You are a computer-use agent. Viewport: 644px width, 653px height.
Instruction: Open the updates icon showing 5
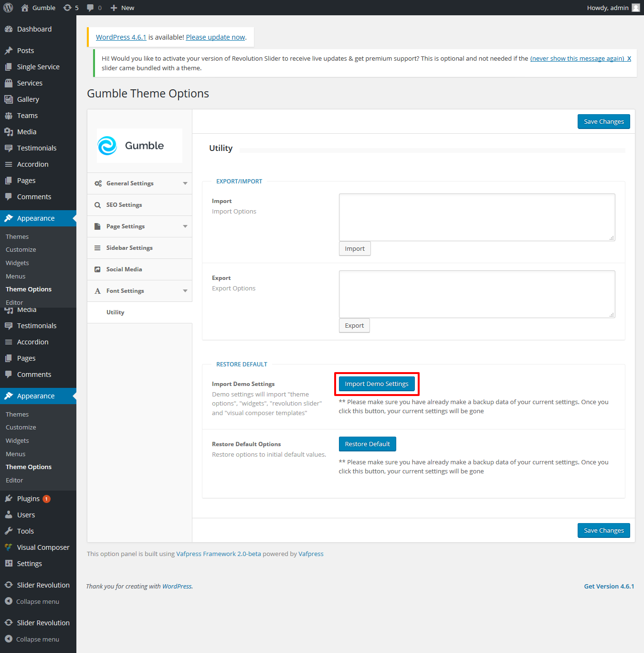68,8
